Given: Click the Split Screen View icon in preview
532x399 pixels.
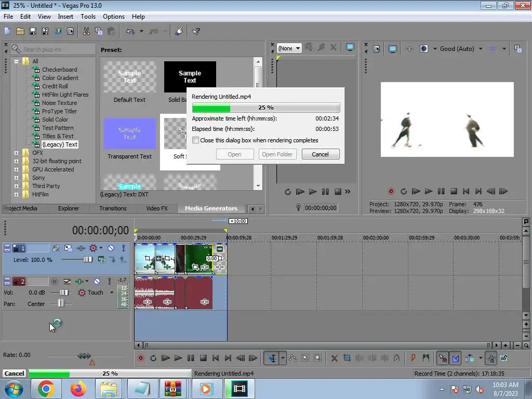Looking at the screenshot, I should tap(424, 48).
